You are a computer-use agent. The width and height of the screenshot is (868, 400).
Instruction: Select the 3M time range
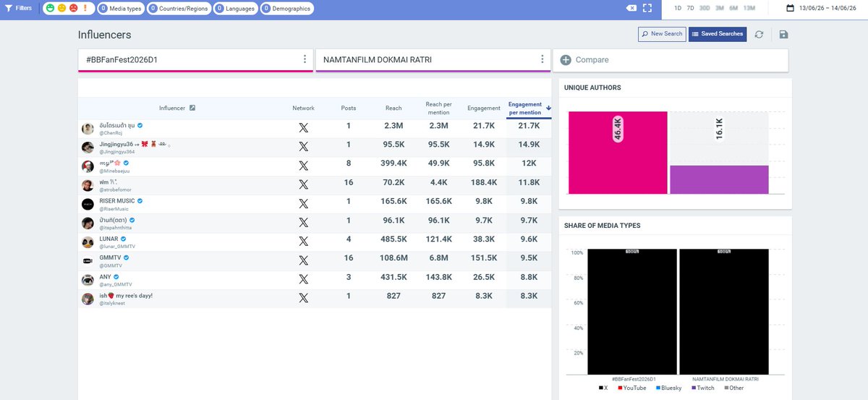point(720,8)
